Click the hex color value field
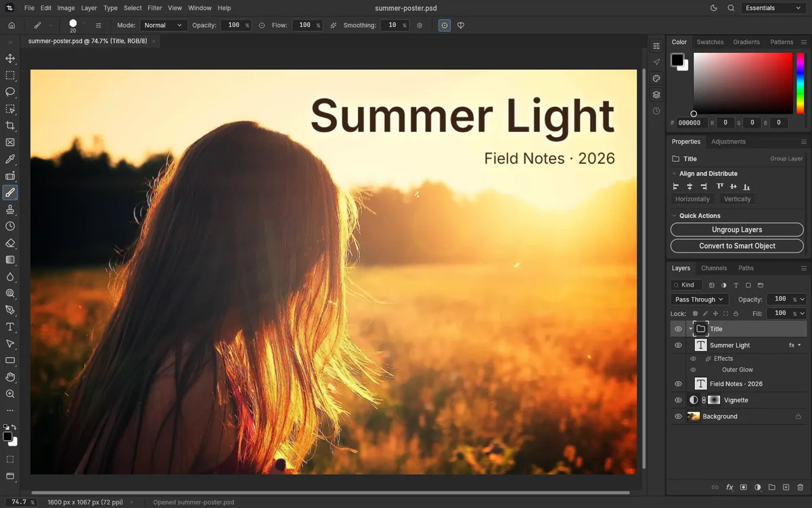Viewport: 812px width, 508px height. tap(692, 123)
